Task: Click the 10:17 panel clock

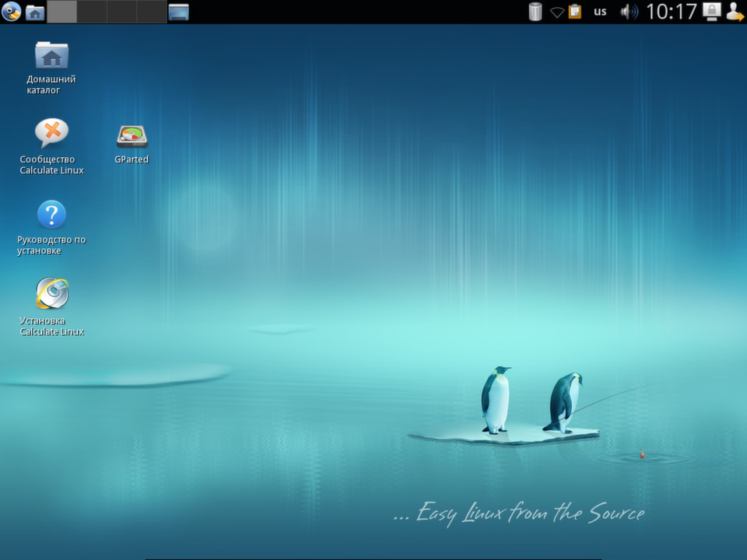Action: point(672,12)
